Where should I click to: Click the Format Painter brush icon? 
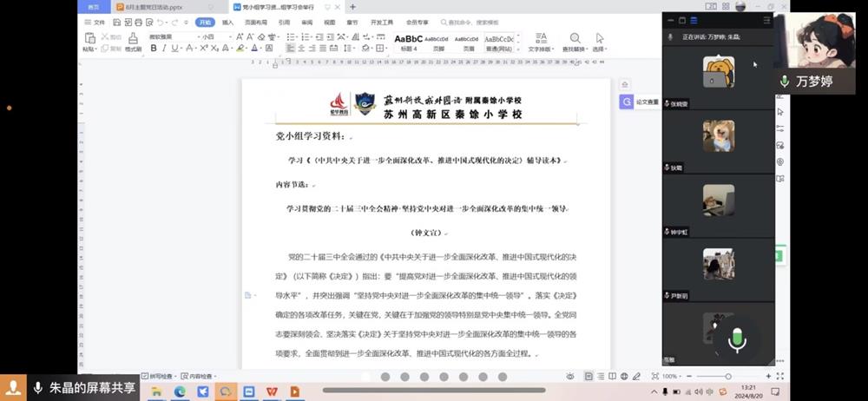[x=133, y=41]
